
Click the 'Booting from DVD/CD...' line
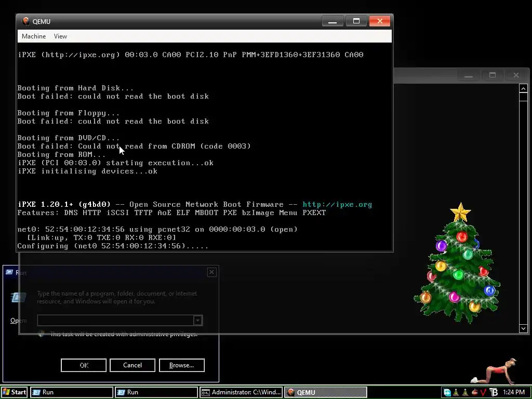(x=68, y=138)
